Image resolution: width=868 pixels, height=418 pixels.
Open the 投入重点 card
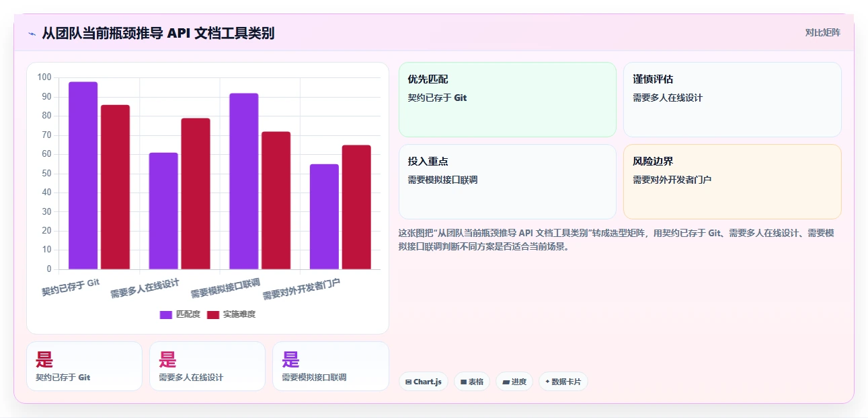pyautogui.click(x=508, y=182)
